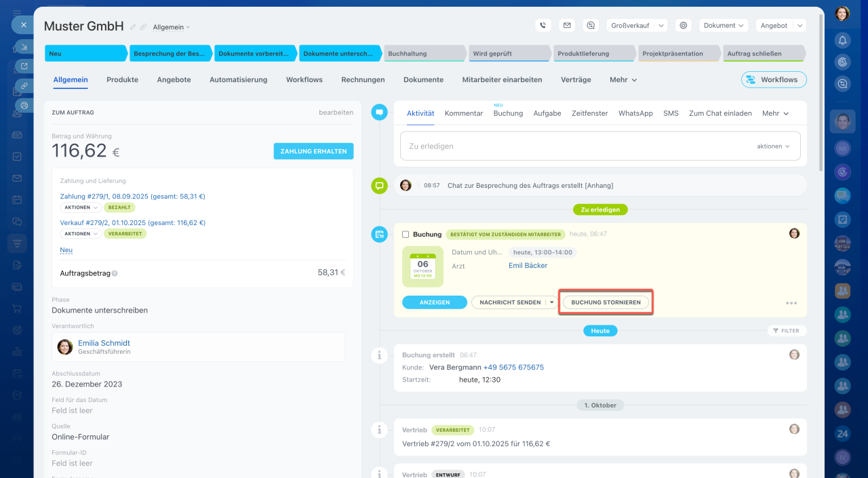Click Buchung stornieren button
This screenshot has width=868, height=478.
(606, 302)
